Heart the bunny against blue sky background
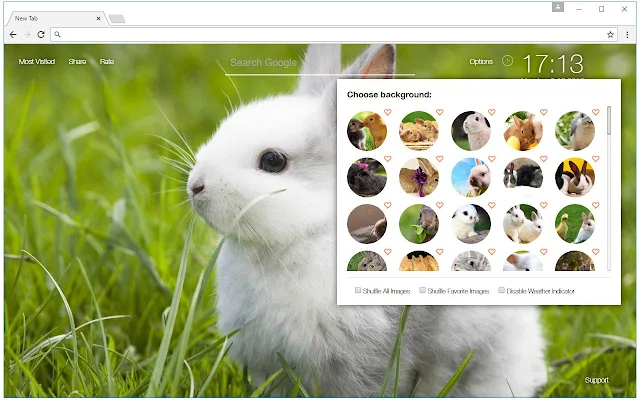This screenshot has width=640, height=400. (x=491, y=158)
